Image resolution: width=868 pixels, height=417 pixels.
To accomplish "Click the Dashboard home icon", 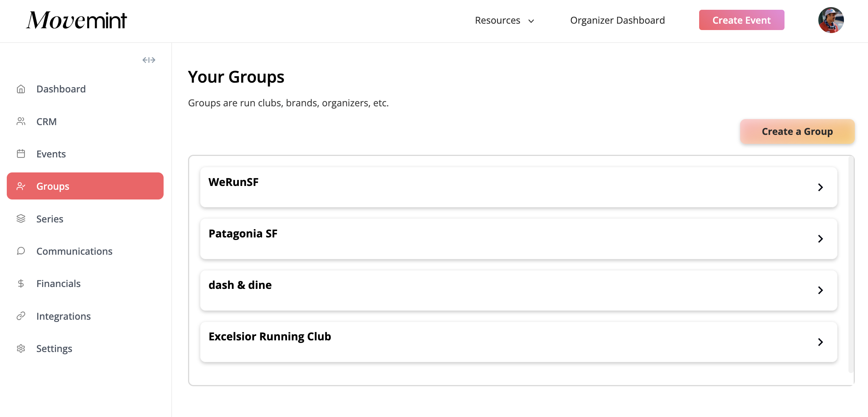I will 21,89.
